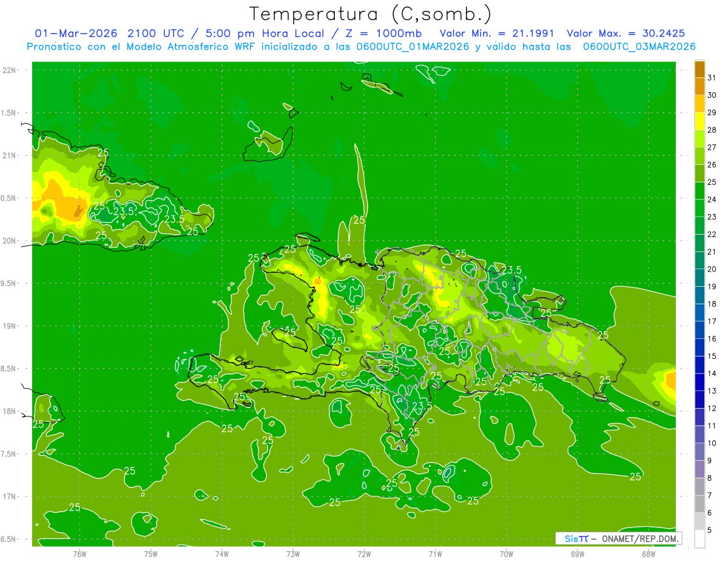The height and width of the screenshot is (562, 728).
Task: Click the 'SisTT - ONAMET/REP.DOM.' credit label
Action: (618, 538)
